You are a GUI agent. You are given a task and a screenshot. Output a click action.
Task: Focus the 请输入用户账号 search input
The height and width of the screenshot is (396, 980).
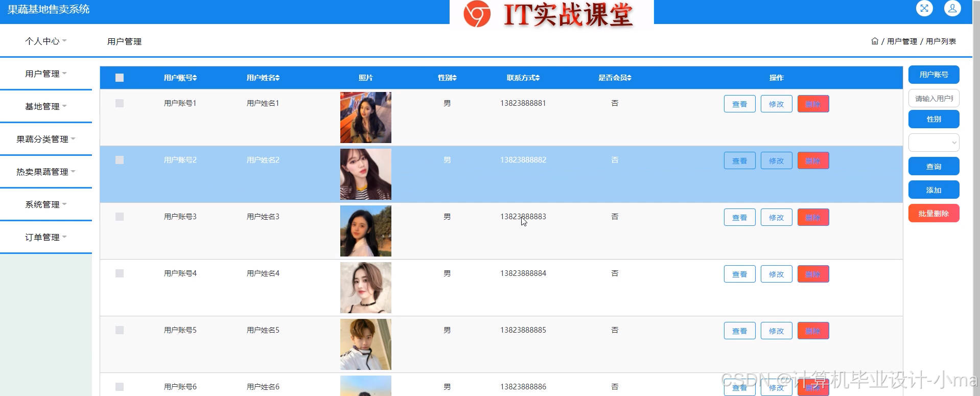[x=934, y=98]
